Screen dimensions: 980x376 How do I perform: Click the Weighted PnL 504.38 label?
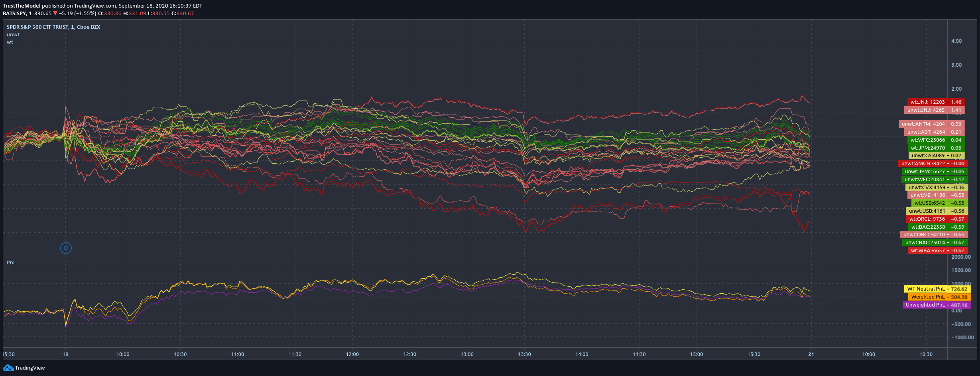click(x=939, y=297)
